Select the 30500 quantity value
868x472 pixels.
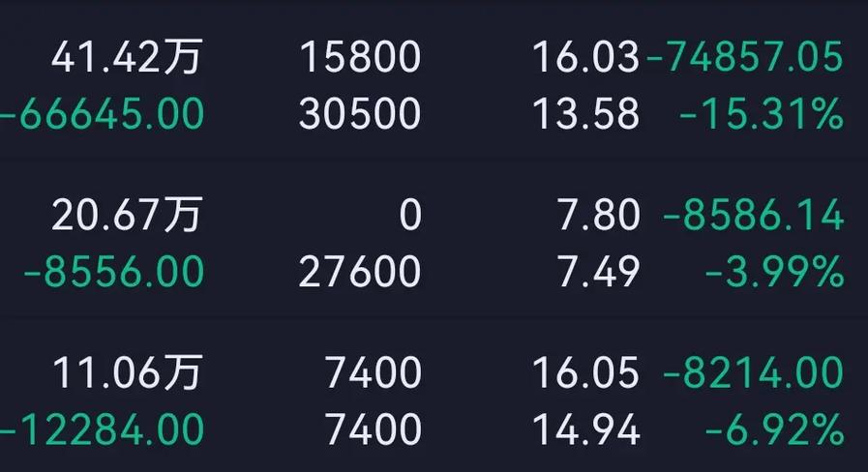point(360,115)
